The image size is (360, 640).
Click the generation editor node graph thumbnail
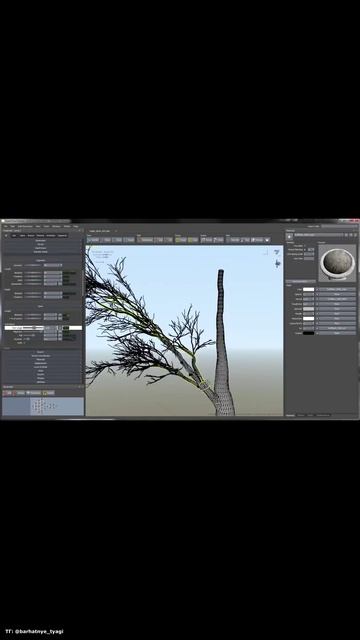click(43, 407)
